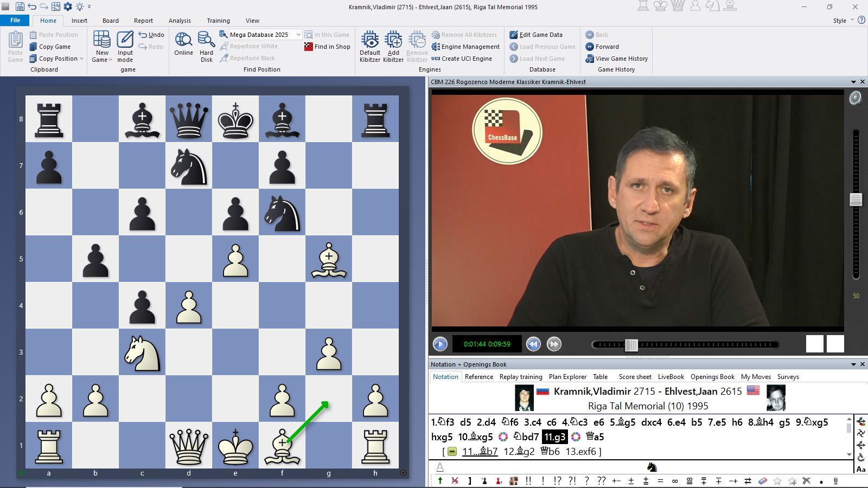The image size is (868, 488).
Task: Play the video commentary
Action: [440, 344]
